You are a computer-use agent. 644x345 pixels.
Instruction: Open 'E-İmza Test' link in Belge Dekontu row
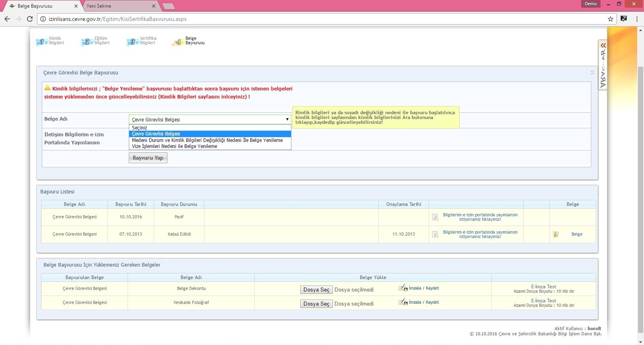click(543, 287)
